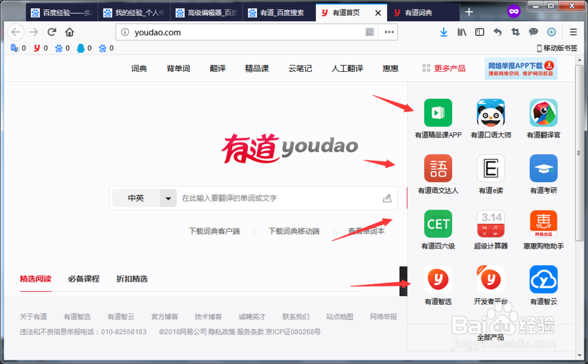
Task: Click the 关于有道 footer link
Action: point(34,317)
